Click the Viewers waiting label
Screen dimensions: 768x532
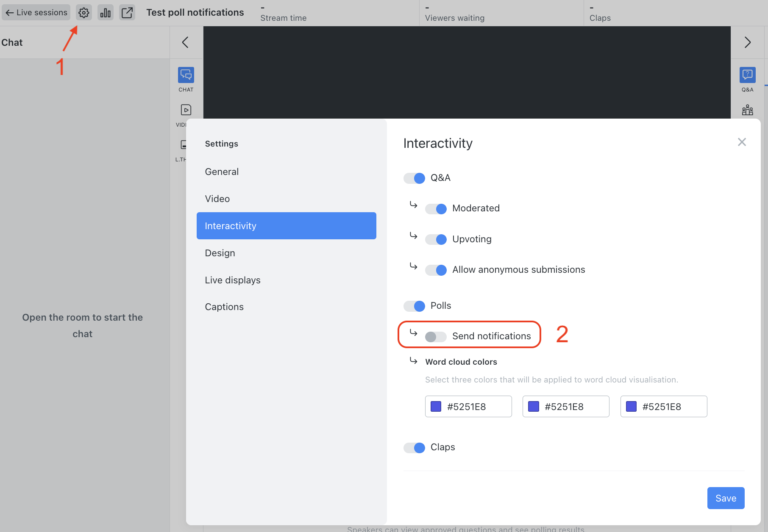455,18
